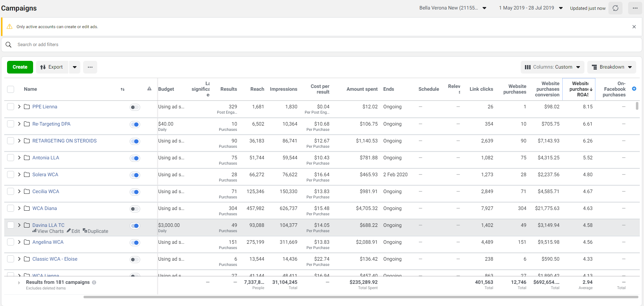Sort by the Name column arrows icon
The image size is (644, 306).
click(123, 89)
